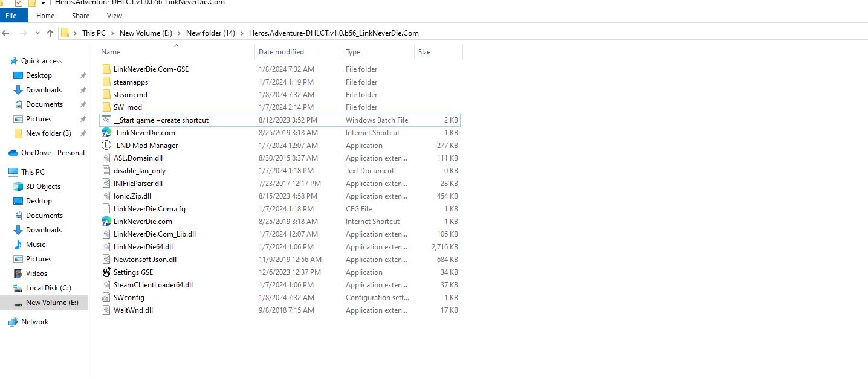Click the Music icon under This PC
The width and height of the screenshot is (868, 378).
pyautogui.click(x=18, y=245)
